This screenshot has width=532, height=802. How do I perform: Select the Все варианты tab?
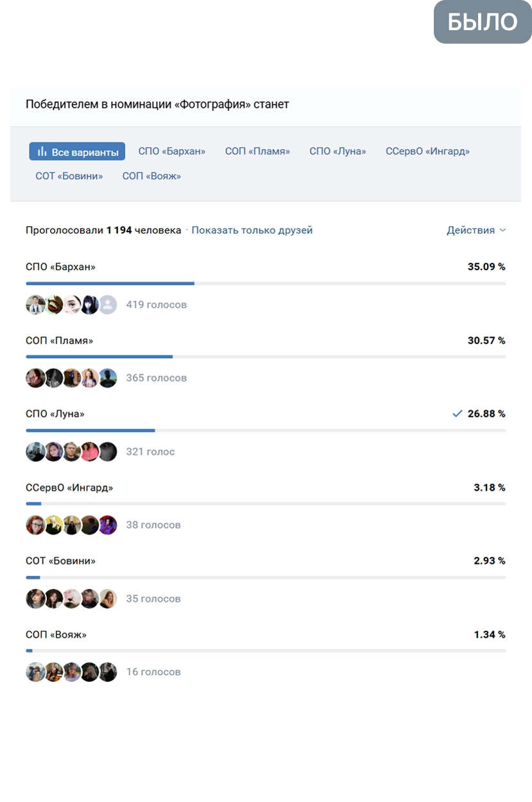(77, 151)
